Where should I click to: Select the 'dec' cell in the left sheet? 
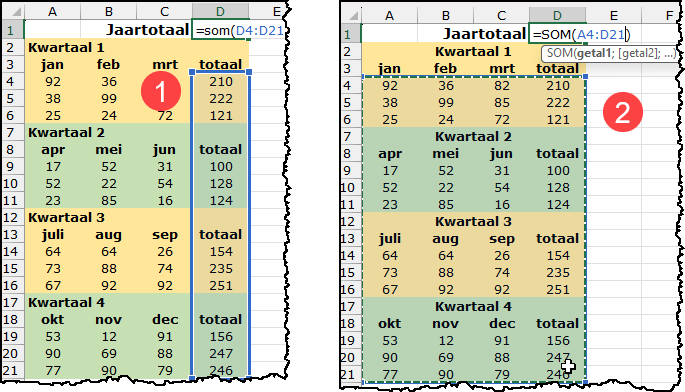(164, 319)
